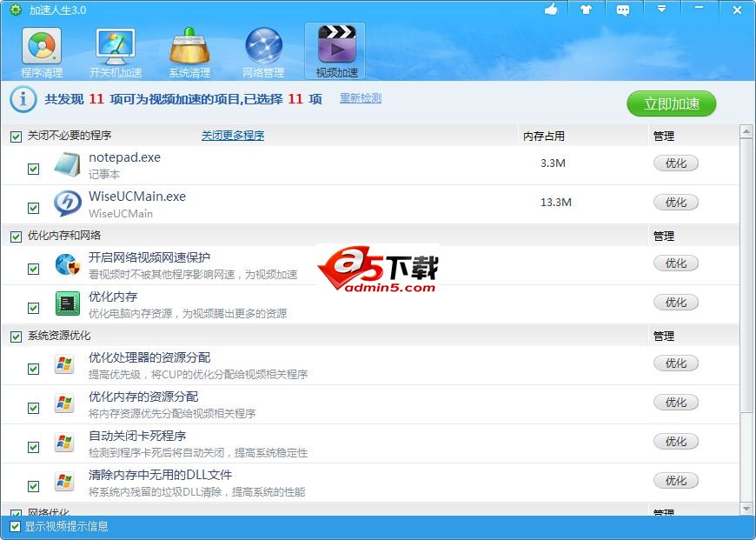Click 优化 button for 清除内存中无用的DLL文件
Screen dimensions: 756x540
676,480
